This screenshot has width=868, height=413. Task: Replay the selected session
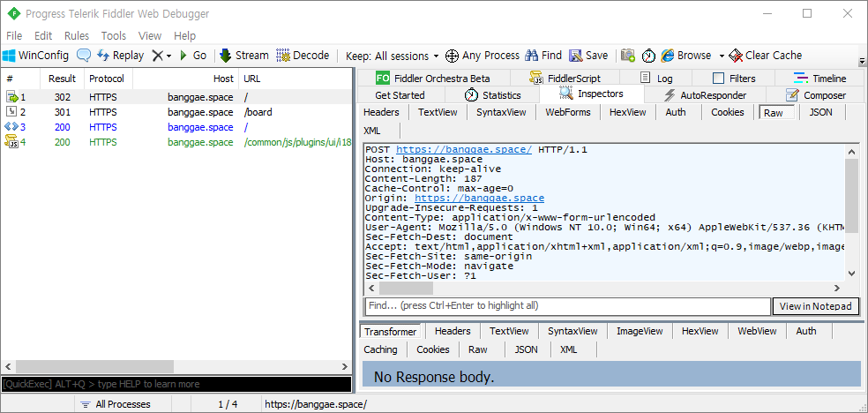(120, 56)
